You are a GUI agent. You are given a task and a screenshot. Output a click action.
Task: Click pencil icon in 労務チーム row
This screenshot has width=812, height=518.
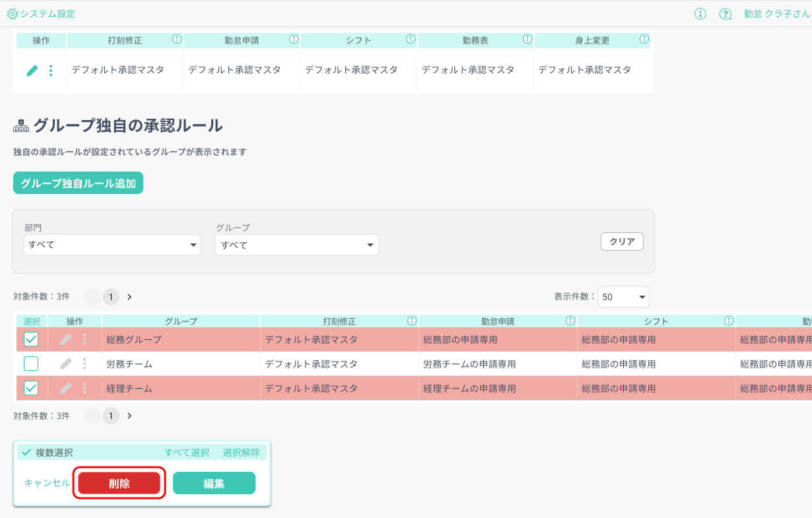pos(66,364)
